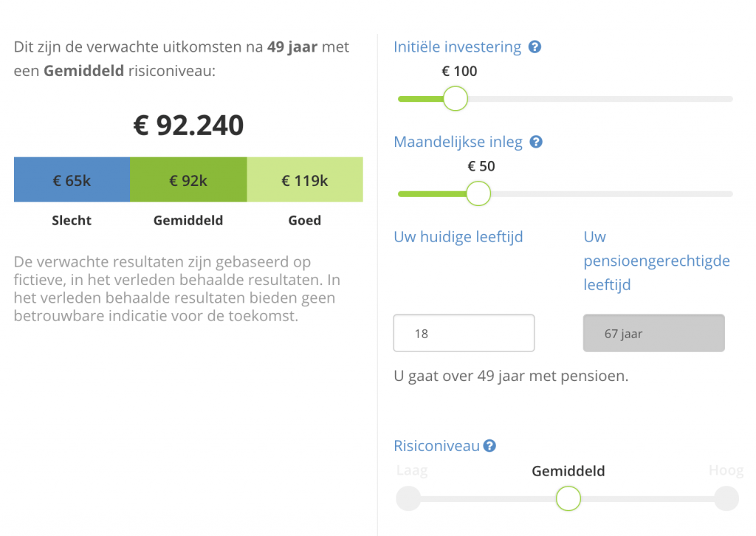The width and height of the screenshot is (756, 536).
Task: Click the Goed label under the bar
Action: pyautogui.click(x=305, y=220)
